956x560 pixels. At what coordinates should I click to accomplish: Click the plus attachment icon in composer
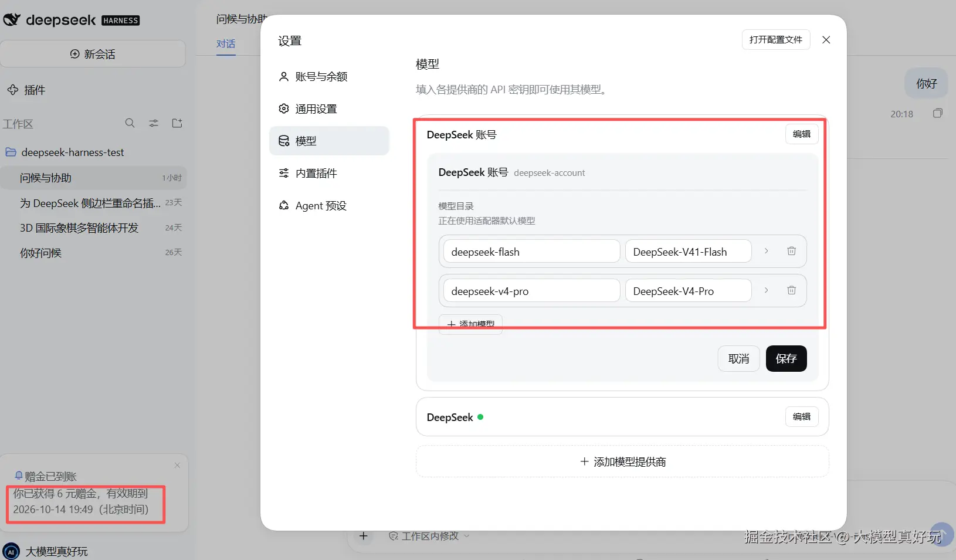click(364, 536)
